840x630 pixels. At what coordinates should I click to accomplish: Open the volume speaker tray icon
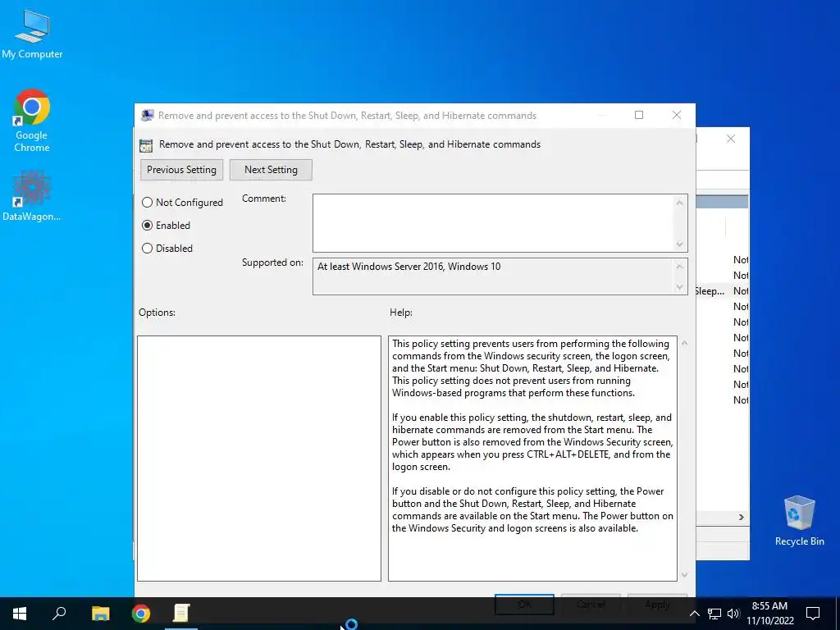coord(733,614)
